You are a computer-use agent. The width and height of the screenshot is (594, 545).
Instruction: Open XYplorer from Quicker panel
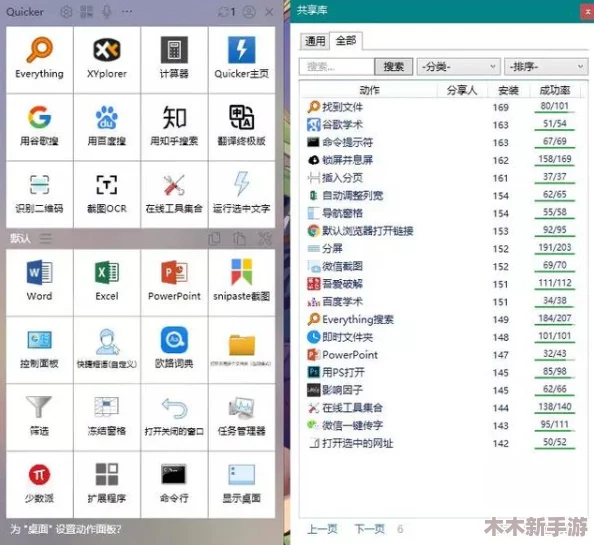(107, 59)
